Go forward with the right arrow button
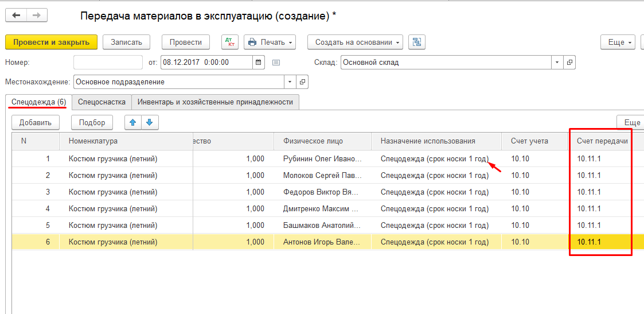 click(x=37, y=15)
